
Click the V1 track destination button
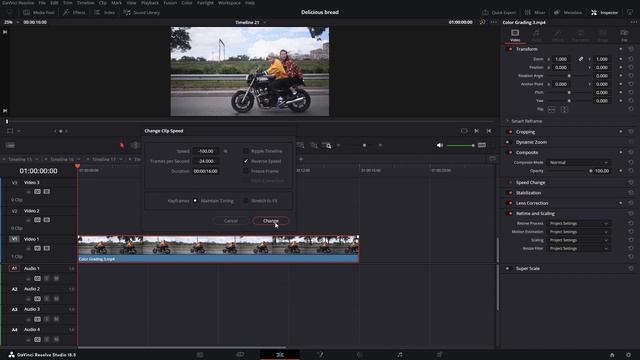[x=14, y=239]
